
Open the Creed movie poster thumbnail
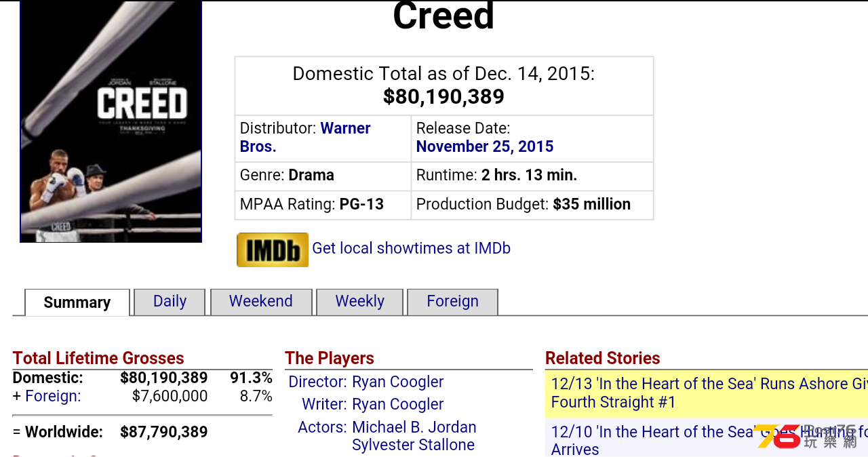click(x=111, y=121)
